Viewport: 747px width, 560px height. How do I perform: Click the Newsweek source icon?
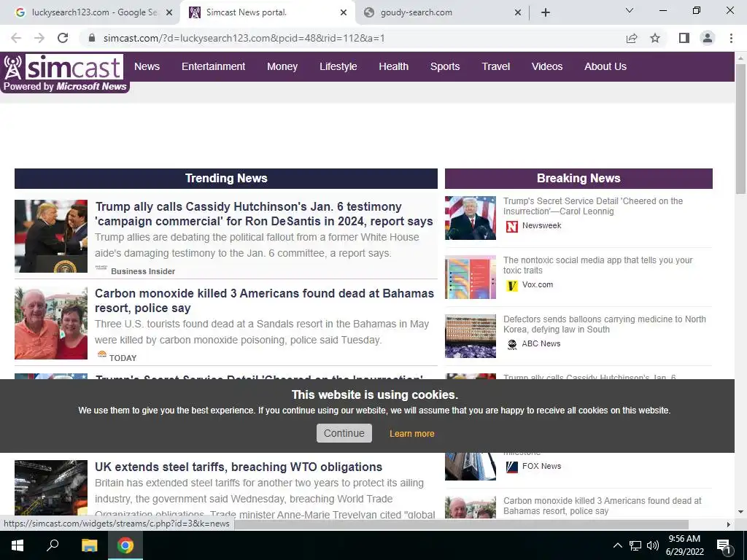tap(511, 226)
